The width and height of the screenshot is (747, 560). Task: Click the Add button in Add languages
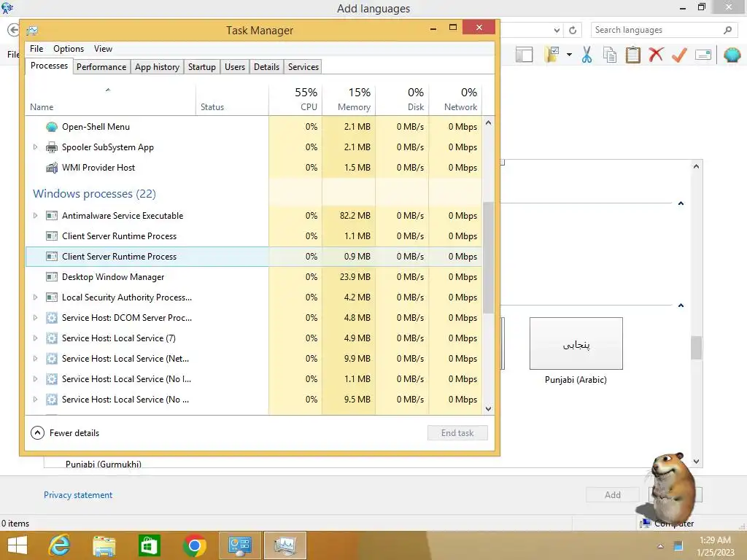pyautogui.click(x=612, y=495)
